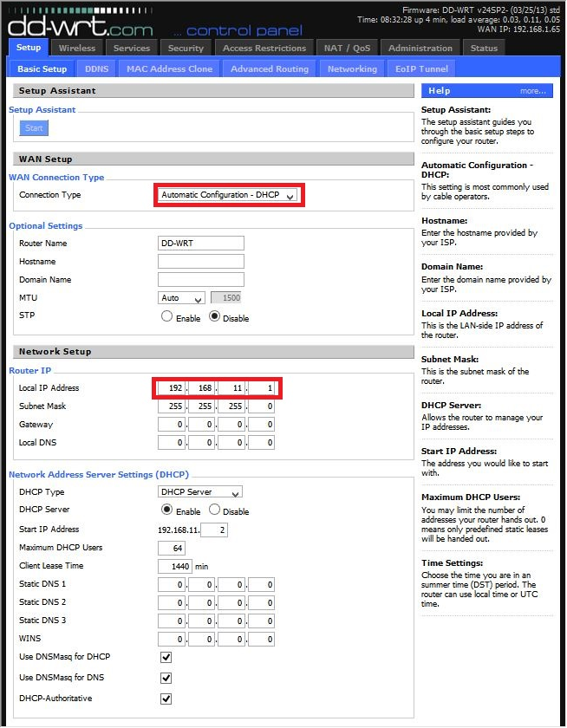Screen dimensions: 567x728
Task: Click the WAN Setup section header
Action: click(213, 159)
